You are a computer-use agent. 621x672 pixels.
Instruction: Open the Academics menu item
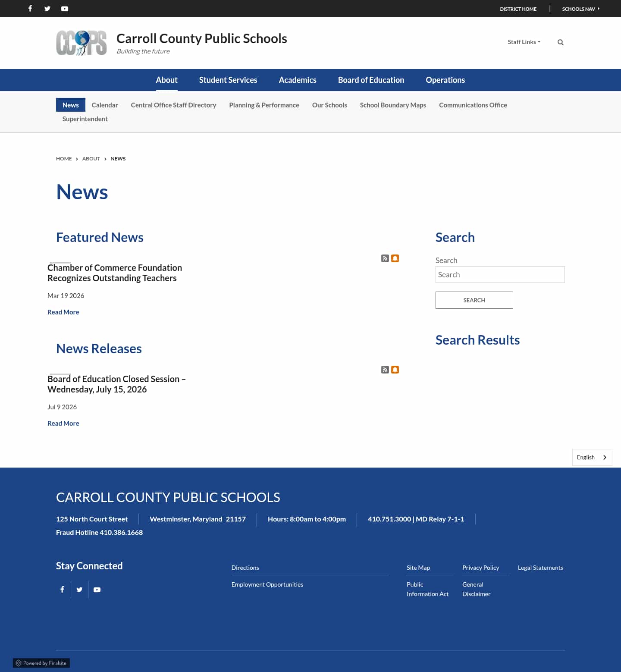click(298, 80)
